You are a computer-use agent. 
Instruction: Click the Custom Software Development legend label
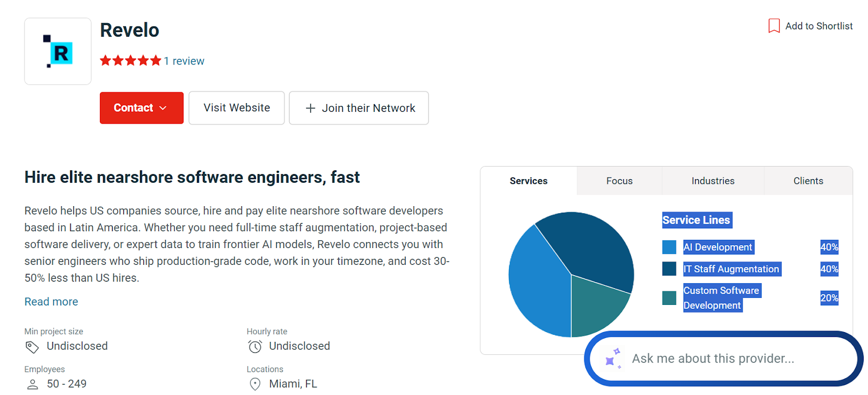click(722, 298)
